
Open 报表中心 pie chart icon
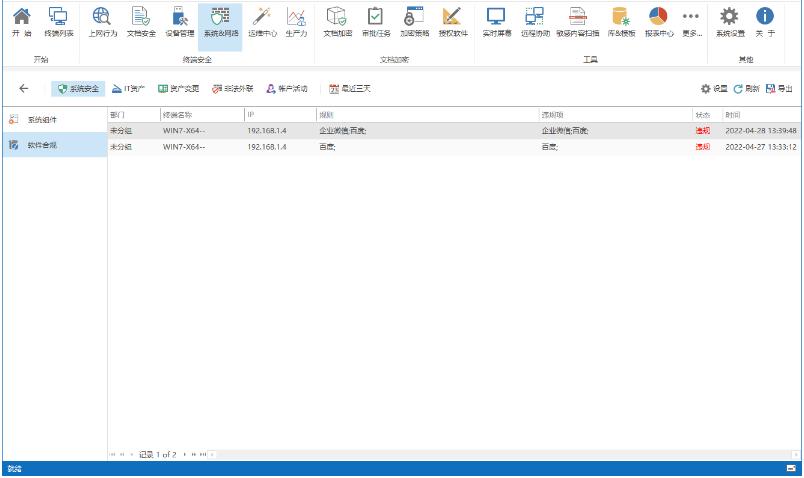pos(658,22)
